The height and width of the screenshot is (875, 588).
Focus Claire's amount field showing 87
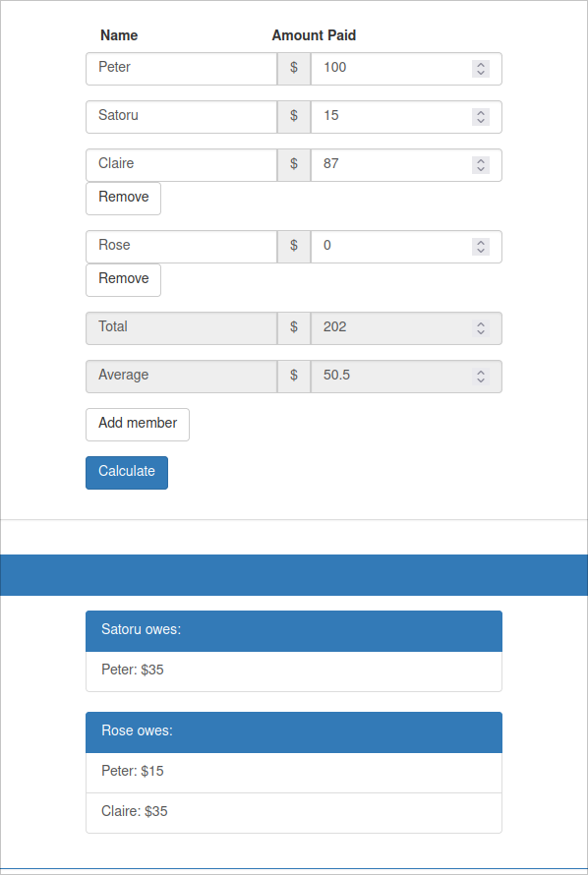click(x=406, y=164)
